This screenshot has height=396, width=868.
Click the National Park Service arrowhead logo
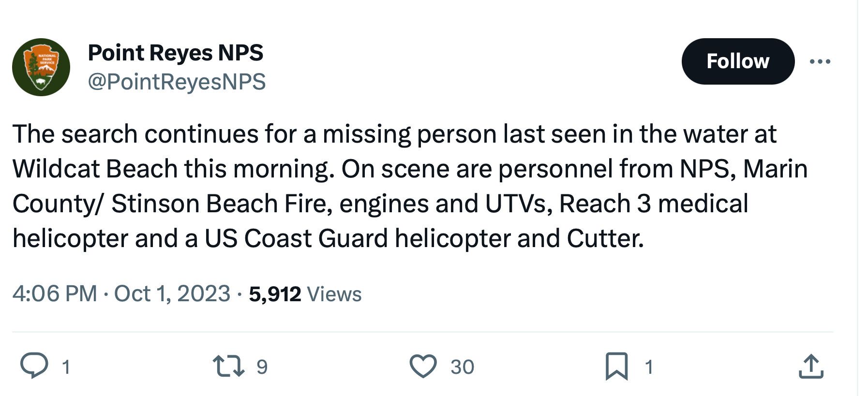coord(42,67)
